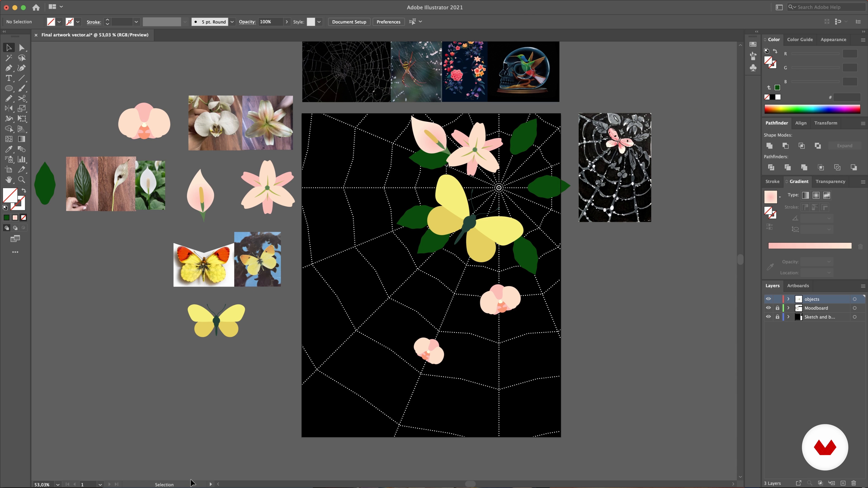Expand the objects layer

[788, 299]
